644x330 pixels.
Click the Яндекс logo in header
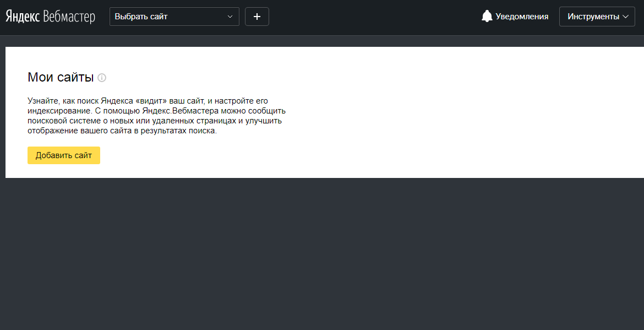[22, 17]
